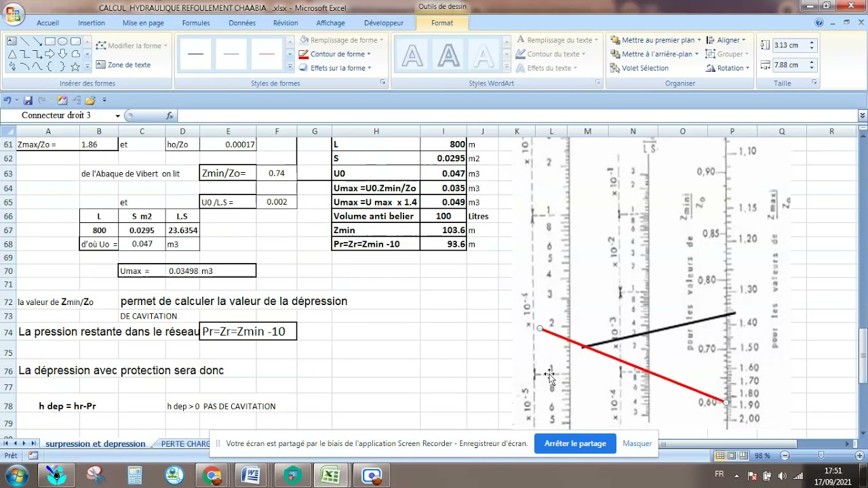The image size is (868, 488).
Task: Select the triangle shape
Action: click(12, 54)
